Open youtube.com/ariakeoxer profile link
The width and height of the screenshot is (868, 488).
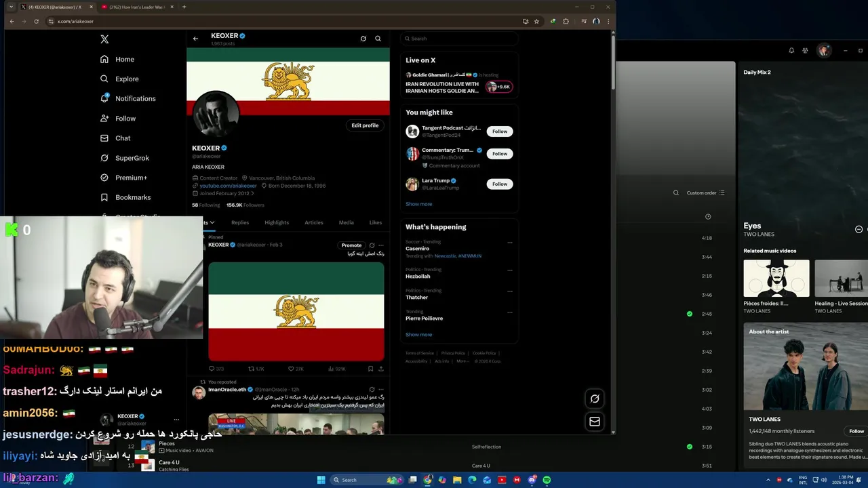pos(228,186)
